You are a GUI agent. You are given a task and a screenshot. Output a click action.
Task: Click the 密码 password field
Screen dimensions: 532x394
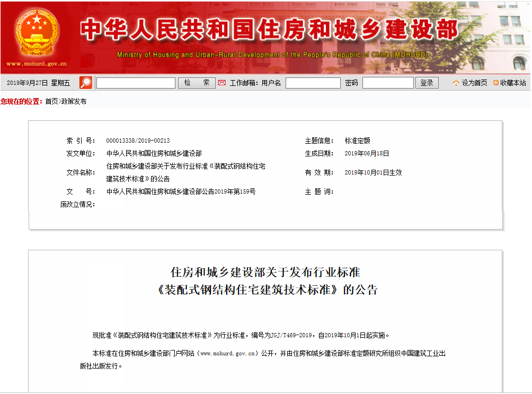click(388, 82)
